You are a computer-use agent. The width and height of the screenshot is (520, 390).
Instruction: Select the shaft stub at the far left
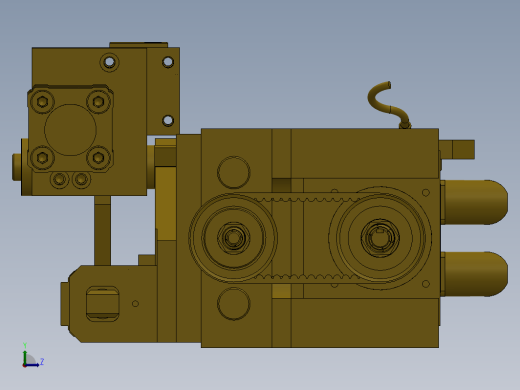pyautogui.click(x=17, y=167)
